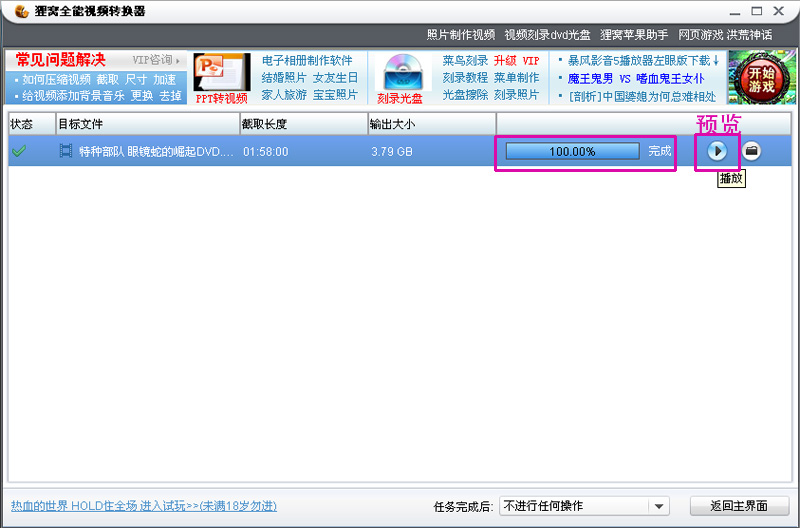Image resolution: width=800 pixels, height=528 pixels.
Task: Click the 3.79 GB output size
Action: [392, 152]
